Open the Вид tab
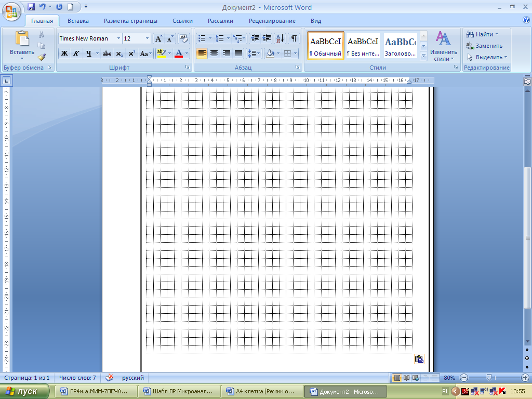This screenshot has height=399, width=532. tap(316, 21)
